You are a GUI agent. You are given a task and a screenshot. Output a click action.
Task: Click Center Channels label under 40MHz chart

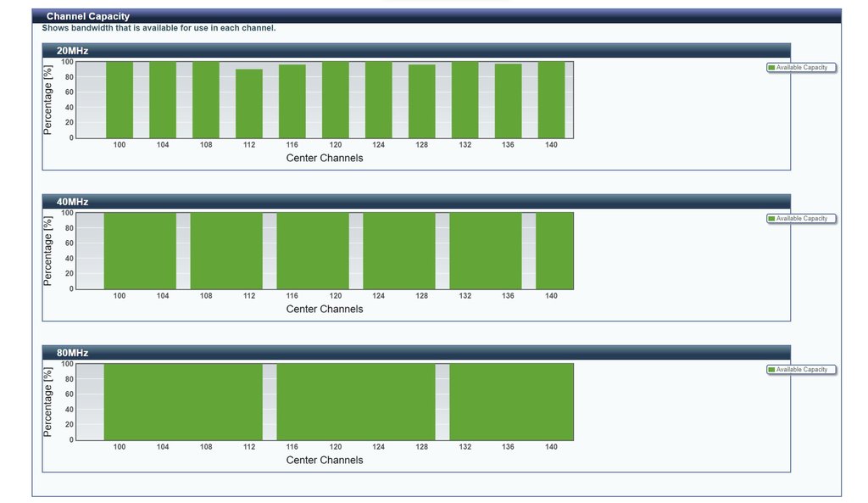click(325, 309)
